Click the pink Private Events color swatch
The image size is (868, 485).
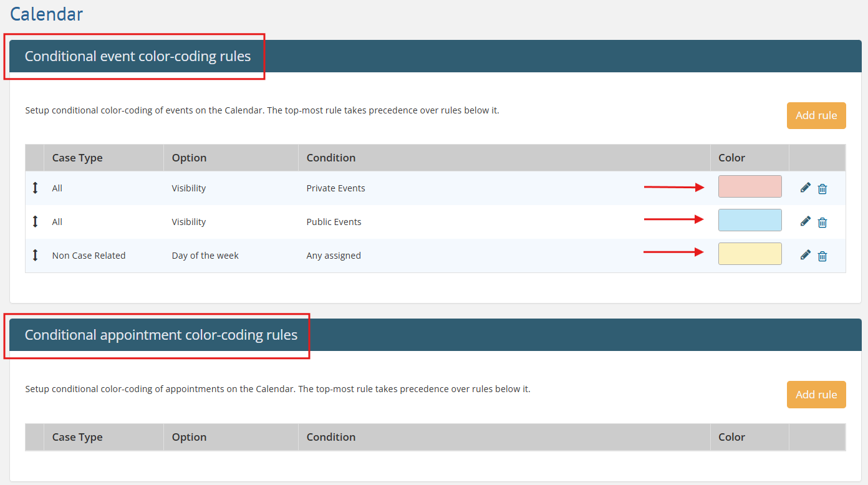(x=750, y=186)
